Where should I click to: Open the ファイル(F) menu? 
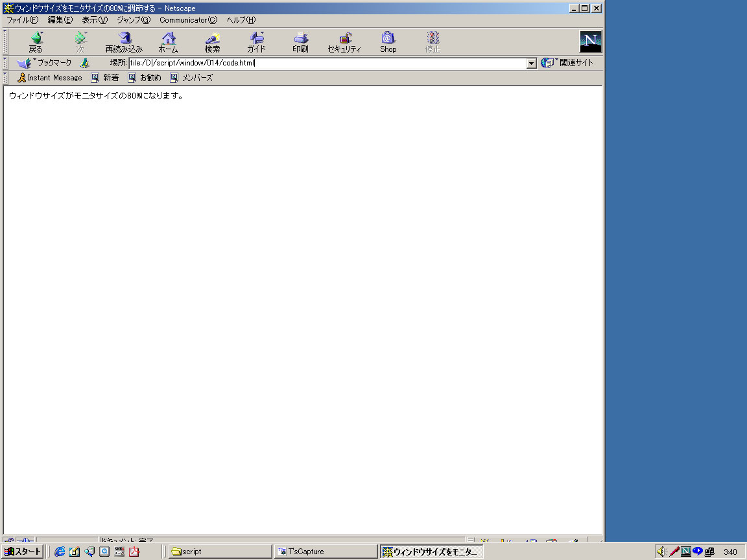coord(22,20)
